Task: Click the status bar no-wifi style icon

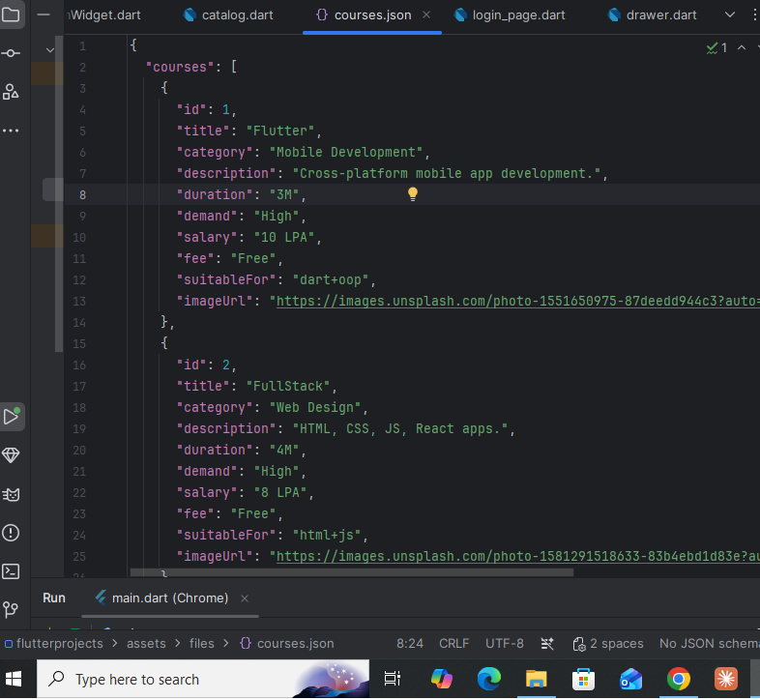Action: click(x=547, y=644)
